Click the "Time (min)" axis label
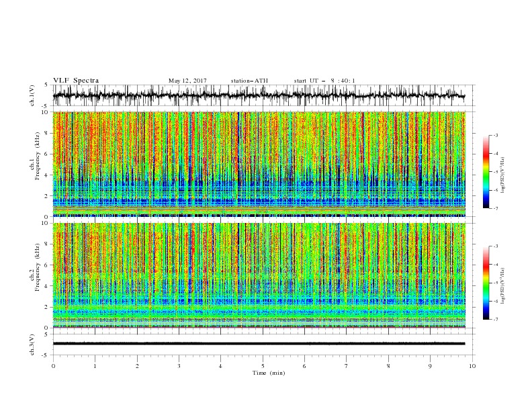Screen dimensions: 532x411 (269, 373)
